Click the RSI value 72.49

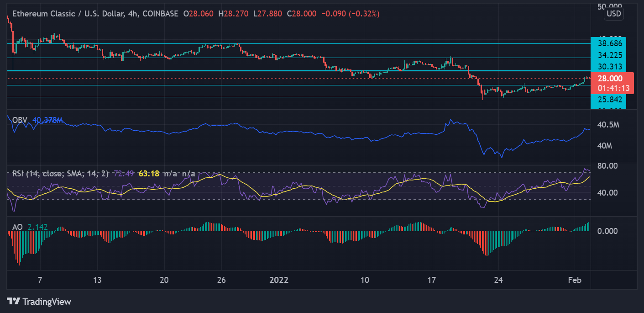(x=124, y=174)
